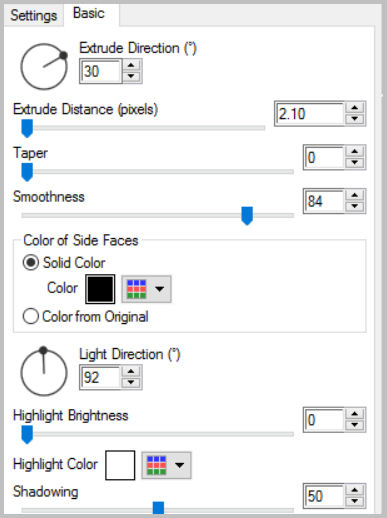Select the Solid Color radio button
This screenshot has height=518, width=387.
[x=31, y=263]
